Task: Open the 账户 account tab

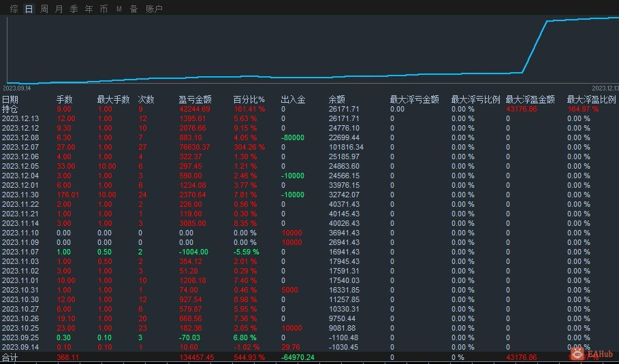Action: [154, 9]
